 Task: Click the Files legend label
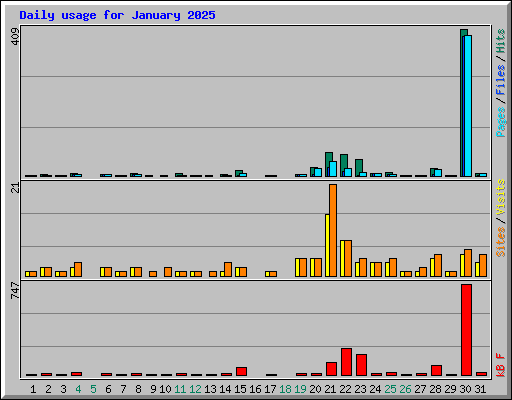pyautogui.click(x=500, y=80)
